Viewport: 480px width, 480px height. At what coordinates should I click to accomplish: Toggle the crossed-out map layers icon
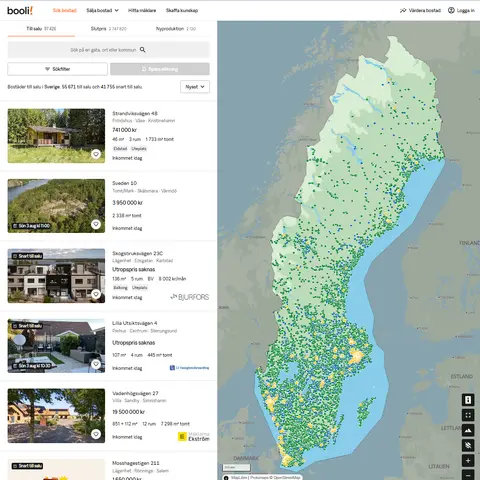pyautogui.click(x=468, y=445)
